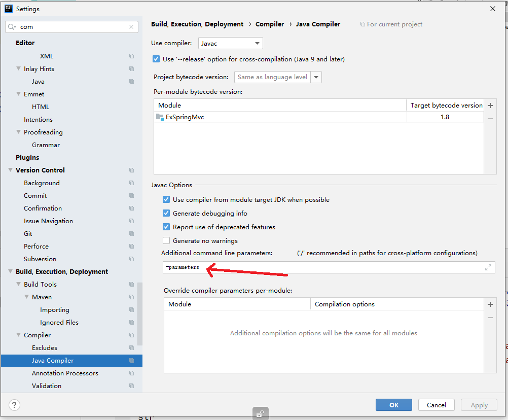This screenshot has width=508, height=420.
Task: Open the Plugins settings page
Action: click(x=27, y=157)
